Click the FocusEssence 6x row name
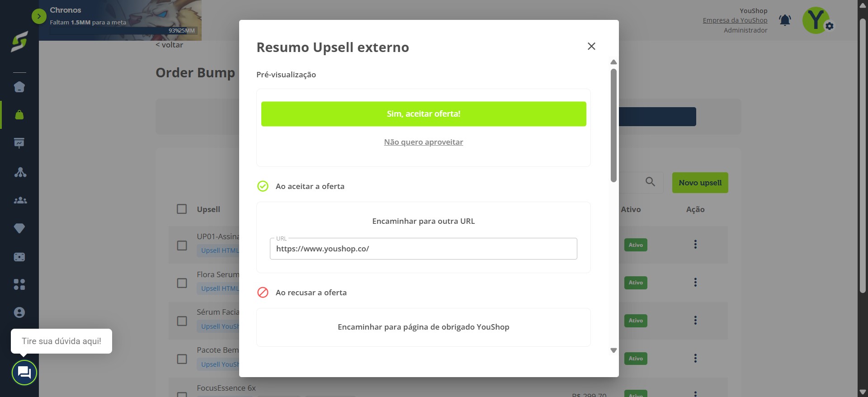 [226, 388]
